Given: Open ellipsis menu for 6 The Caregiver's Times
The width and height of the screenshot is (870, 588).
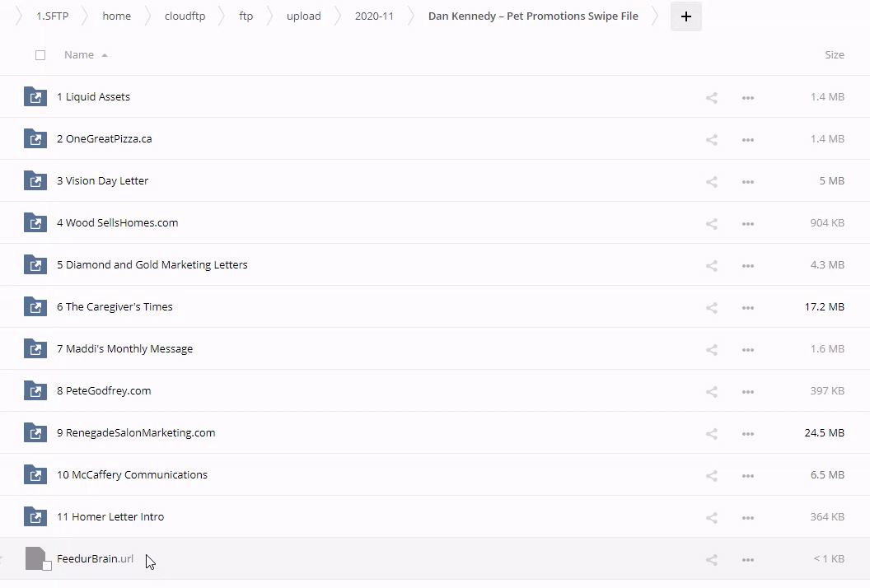Looking at the screenshot, I should [x=747, y=307].
